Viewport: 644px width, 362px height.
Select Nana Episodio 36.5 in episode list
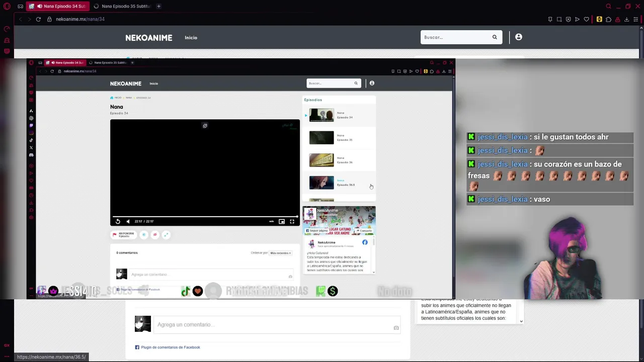point(339,183)
